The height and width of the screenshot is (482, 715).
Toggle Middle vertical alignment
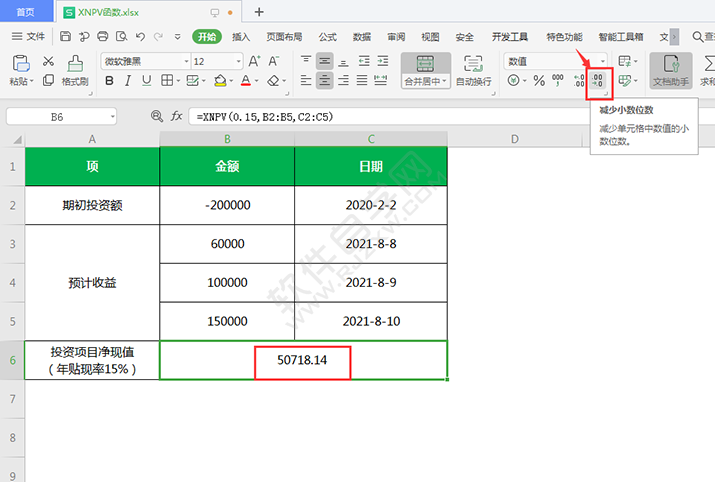click(x=325, y=61)
